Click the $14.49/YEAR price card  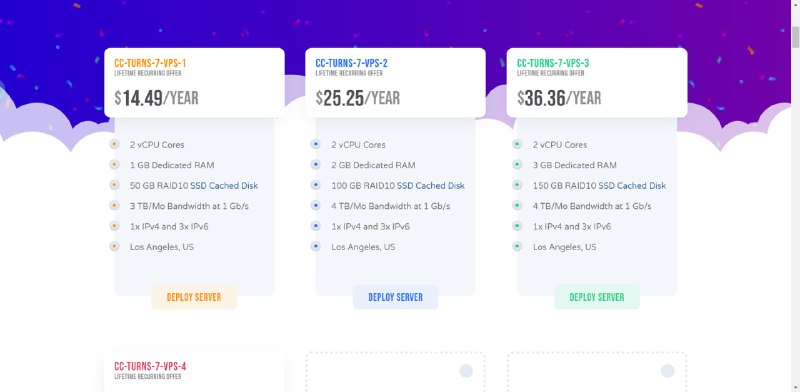click(x=194, y=83)
